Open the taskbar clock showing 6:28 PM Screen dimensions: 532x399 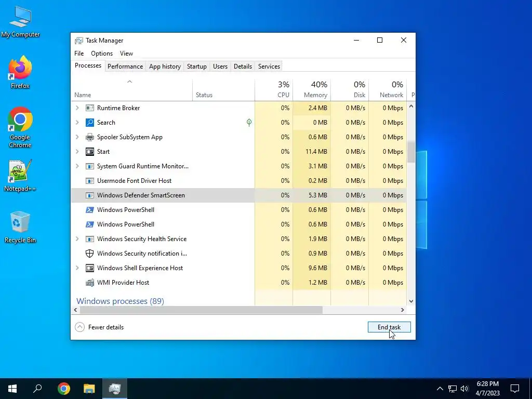(x=487, y=389)
